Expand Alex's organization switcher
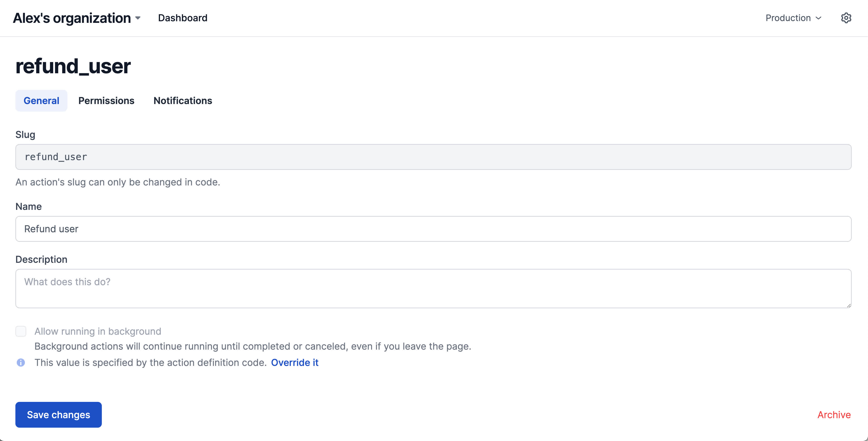 pos(72,18)
